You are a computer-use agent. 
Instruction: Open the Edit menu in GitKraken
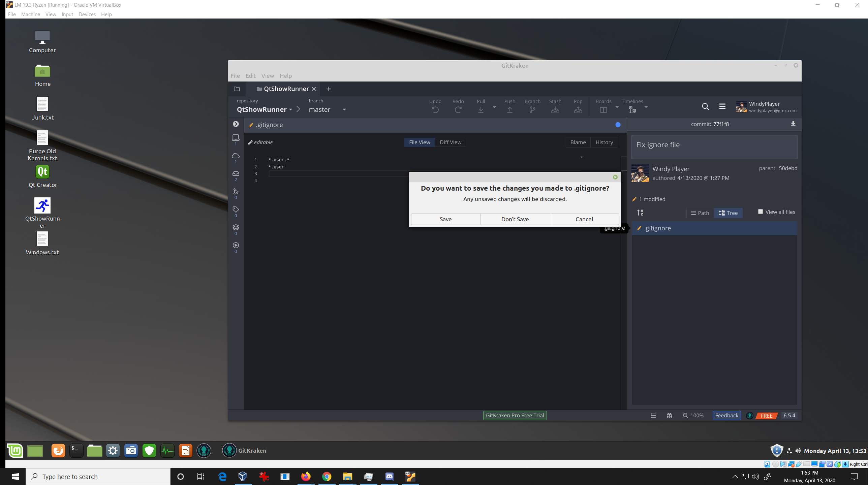pyautogui.click(x=250, y=76)
